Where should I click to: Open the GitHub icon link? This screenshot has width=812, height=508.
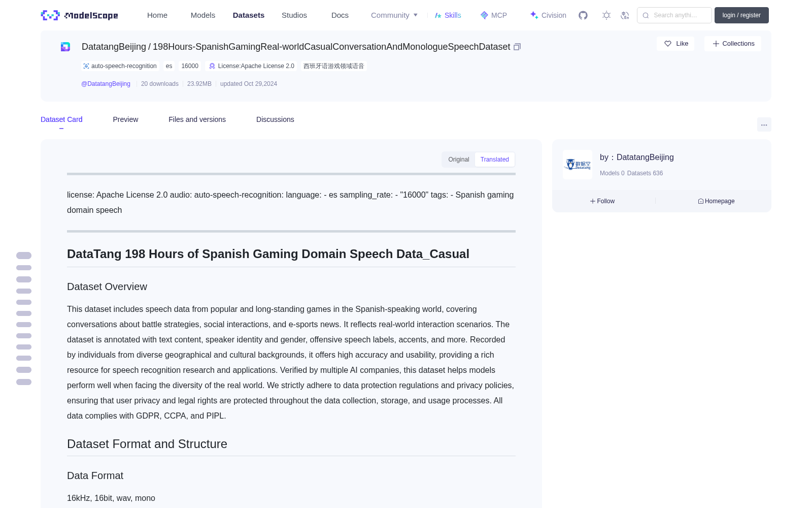click(x=583, y=15)
